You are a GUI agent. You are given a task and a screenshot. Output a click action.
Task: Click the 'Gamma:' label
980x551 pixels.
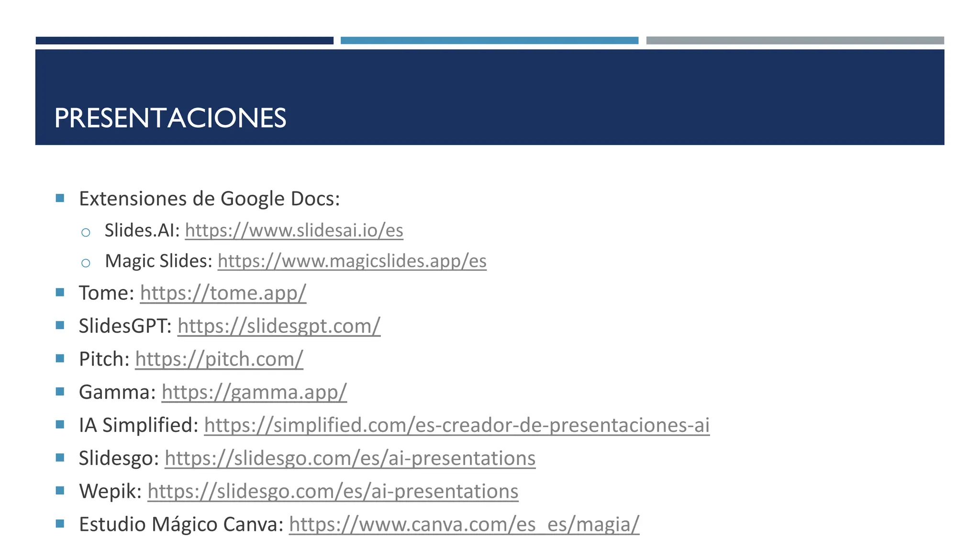pyautogui.click(x=117, y=392)
